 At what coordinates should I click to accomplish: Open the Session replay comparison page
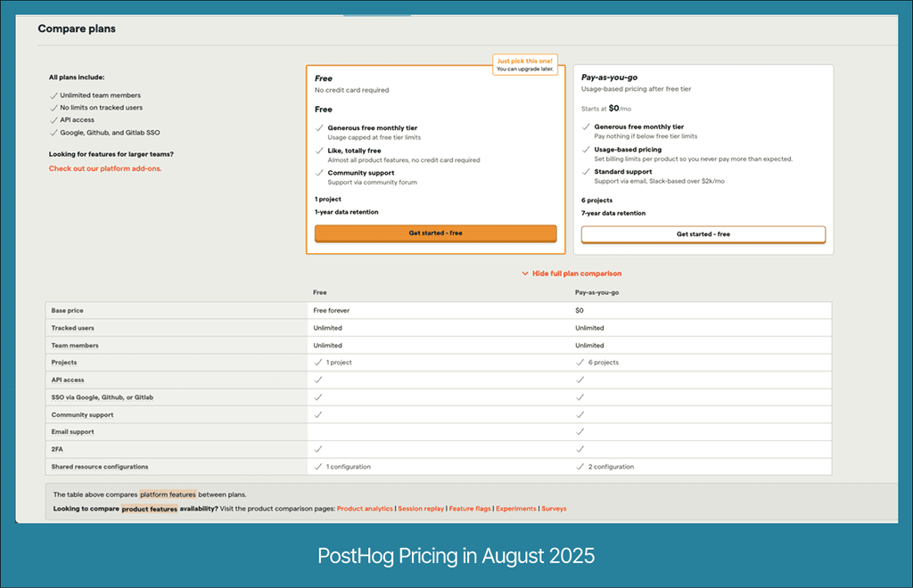tap(421, 509)
